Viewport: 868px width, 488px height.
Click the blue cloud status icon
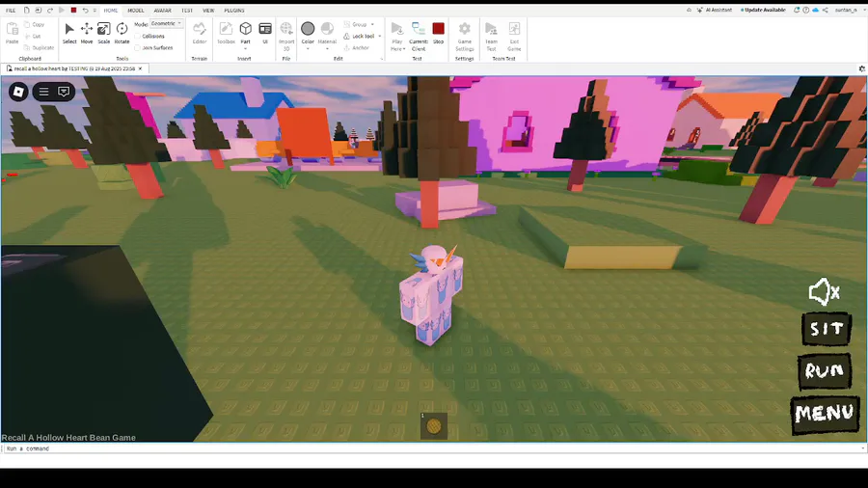click(815, 10)
